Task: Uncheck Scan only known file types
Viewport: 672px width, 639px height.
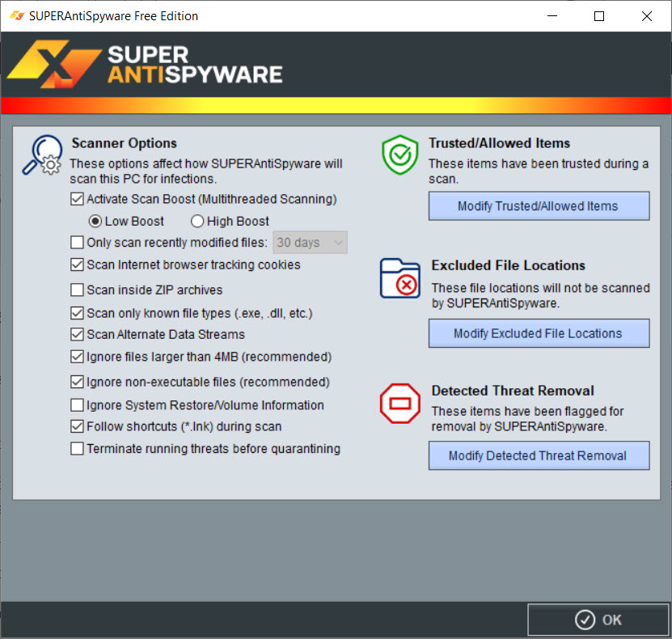Action: click(77, 313)
